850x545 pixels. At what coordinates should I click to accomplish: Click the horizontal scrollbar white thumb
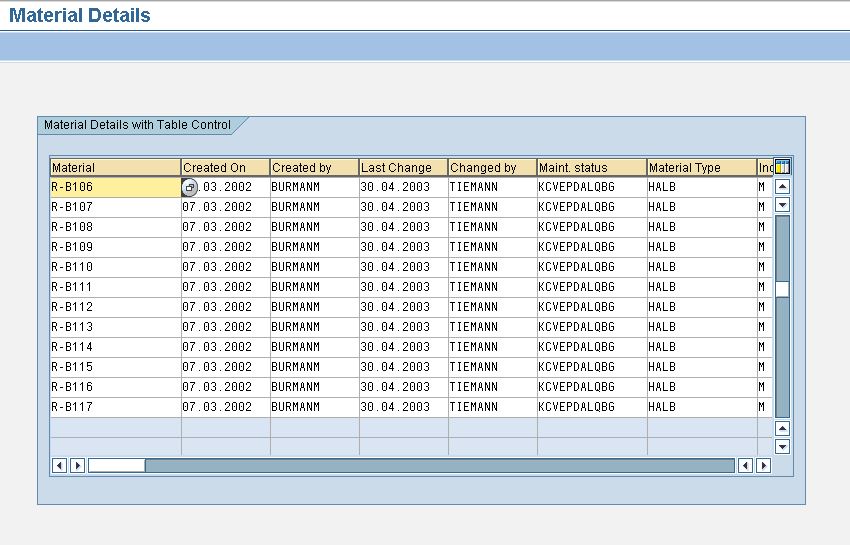pyautogui.click(x=117, y=465)
